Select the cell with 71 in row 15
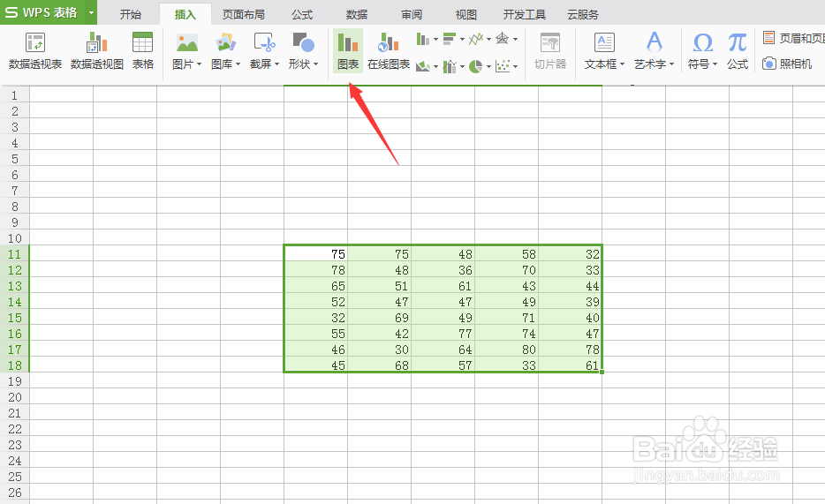Viewport: 825px width, 504px height. 507,318
